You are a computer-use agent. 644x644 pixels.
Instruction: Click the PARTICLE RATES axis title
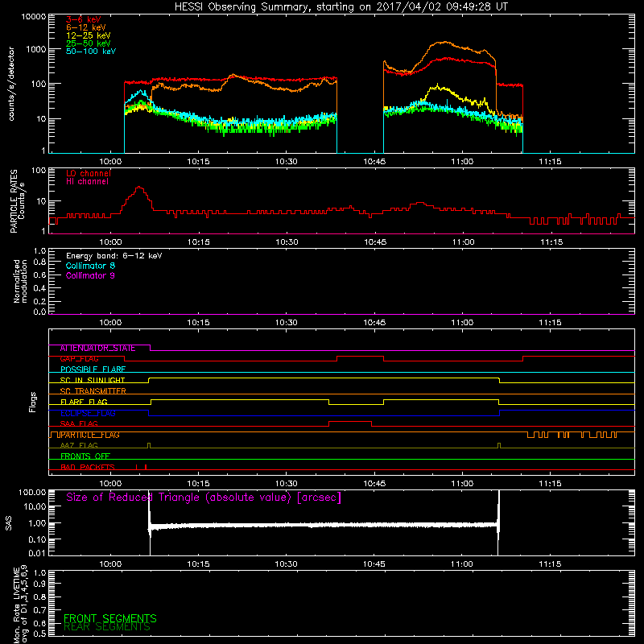[14, 201]
